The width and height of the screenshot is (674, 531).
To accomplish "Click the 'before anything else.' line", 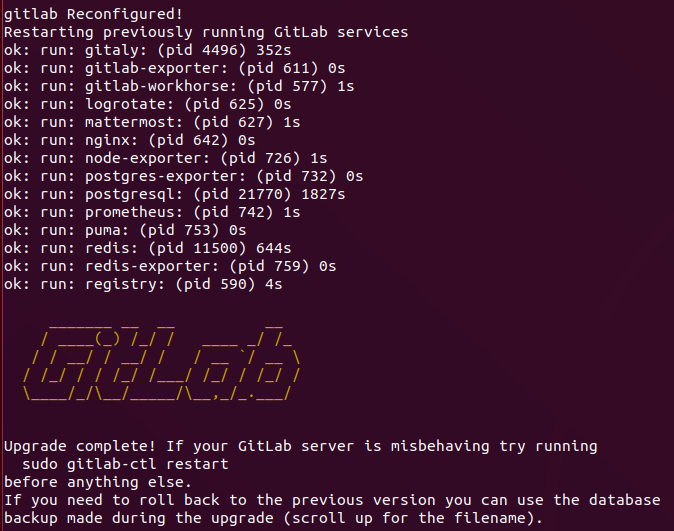I will (98, 482).
